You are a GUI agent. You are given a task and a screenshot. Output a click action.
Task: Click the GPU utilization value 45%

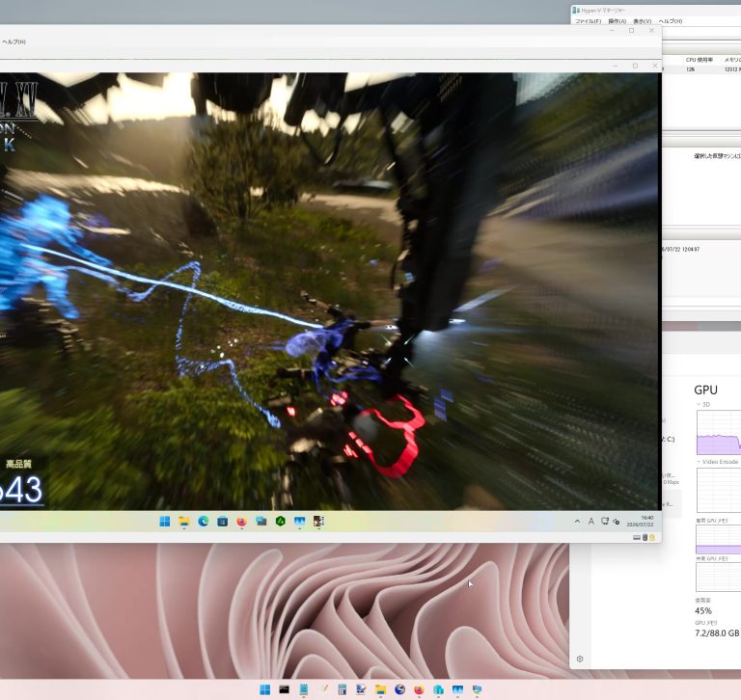(703, 610)
